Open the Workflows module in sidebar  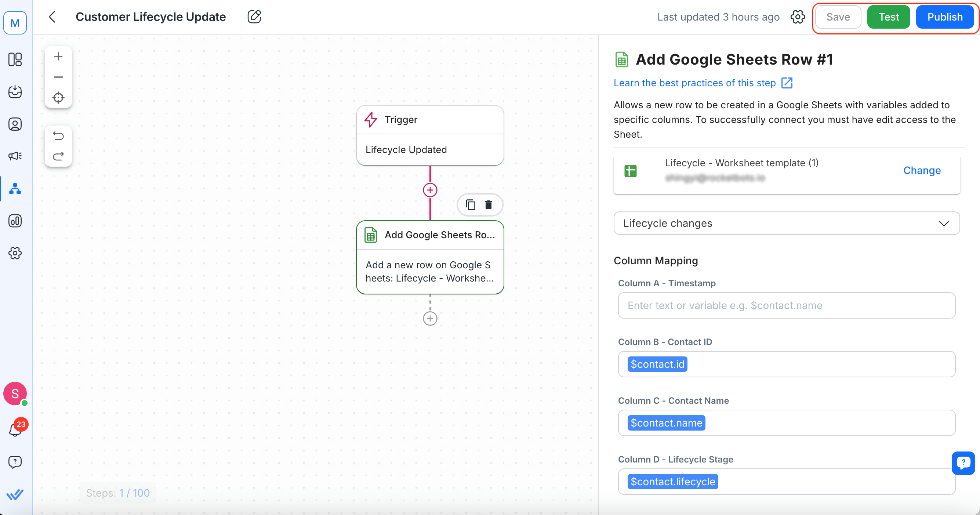pyautogui.click(x=15, y=189)
